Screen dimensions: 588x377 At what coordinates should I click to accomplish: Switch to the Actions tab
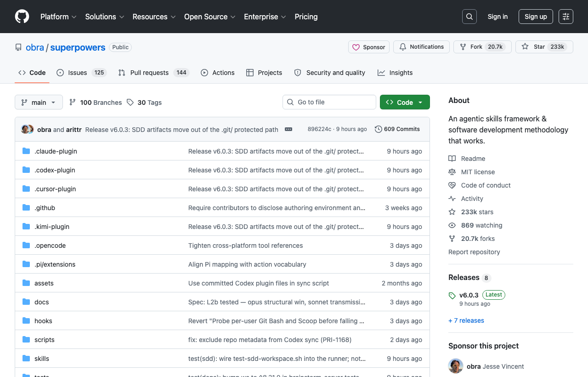(218, 73)
